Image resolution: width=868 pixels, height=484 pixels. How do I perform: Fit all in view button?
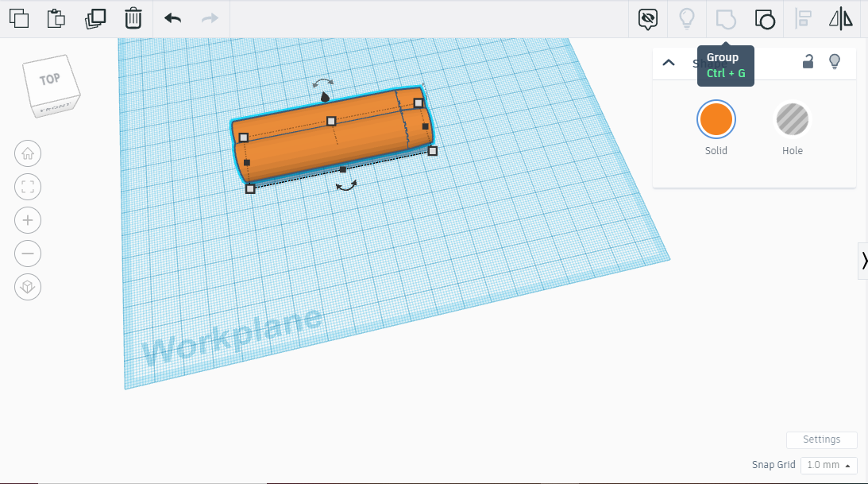tap(28, 187)
